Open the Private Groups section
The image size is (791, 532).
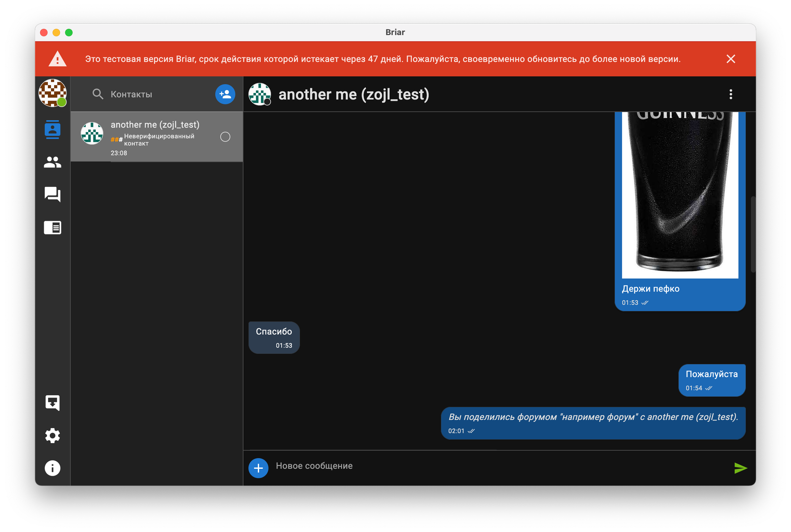tap(52, 162)
